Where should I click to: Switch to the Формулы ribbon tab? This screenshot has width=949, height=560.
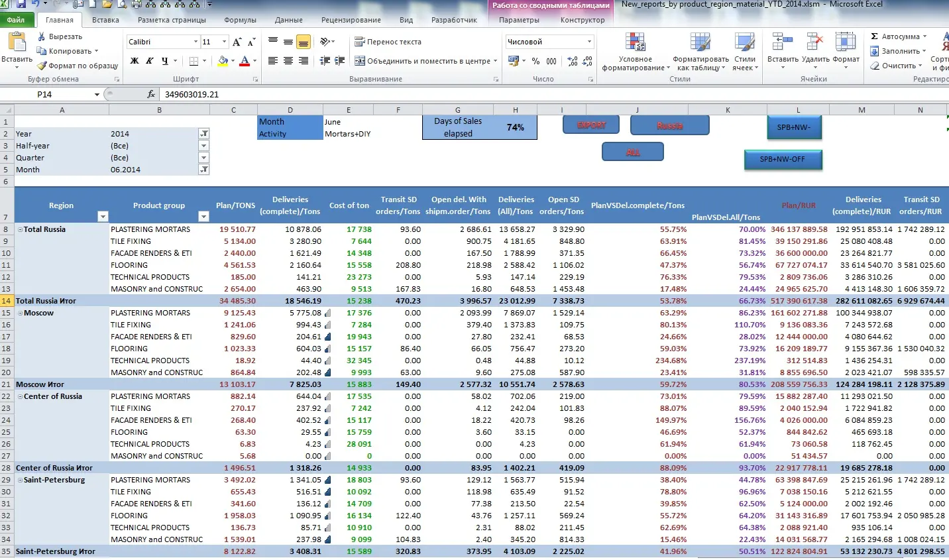(240, 20)
